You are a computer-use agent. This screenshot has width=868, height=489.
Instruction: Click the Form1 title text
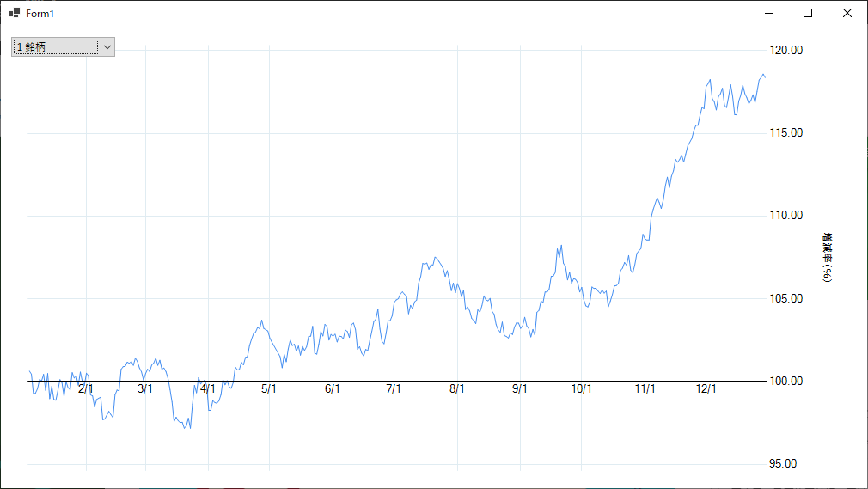[40, 13]
